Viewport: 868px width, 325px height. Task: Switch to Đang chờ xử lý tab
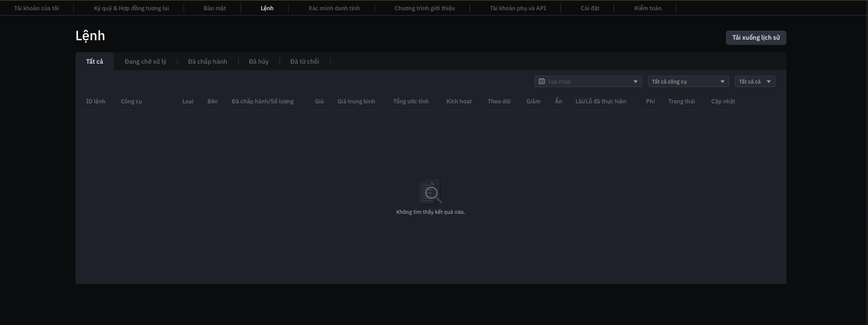(x=146, y=61)
